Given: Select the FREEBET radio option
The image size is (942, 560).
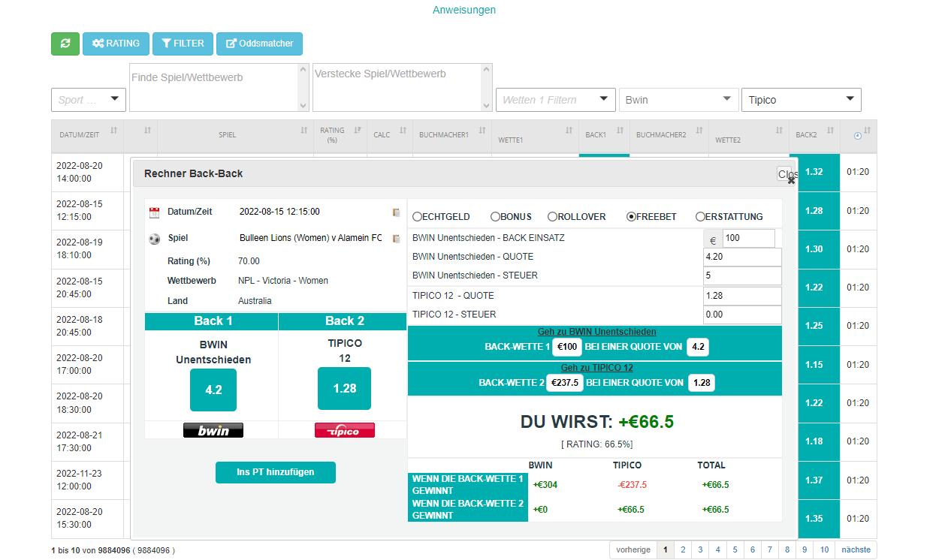Looking at the screenshot, I should (632, 217).
